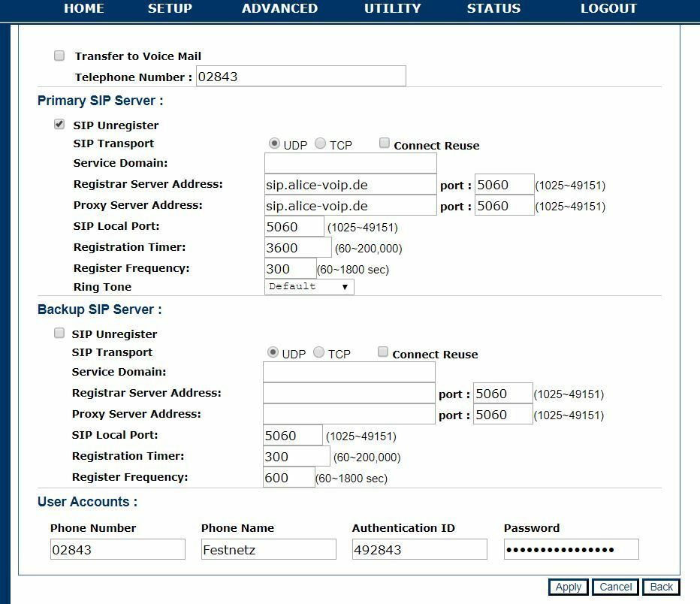Click Primary Registrar port field

(x=505, y=184)
